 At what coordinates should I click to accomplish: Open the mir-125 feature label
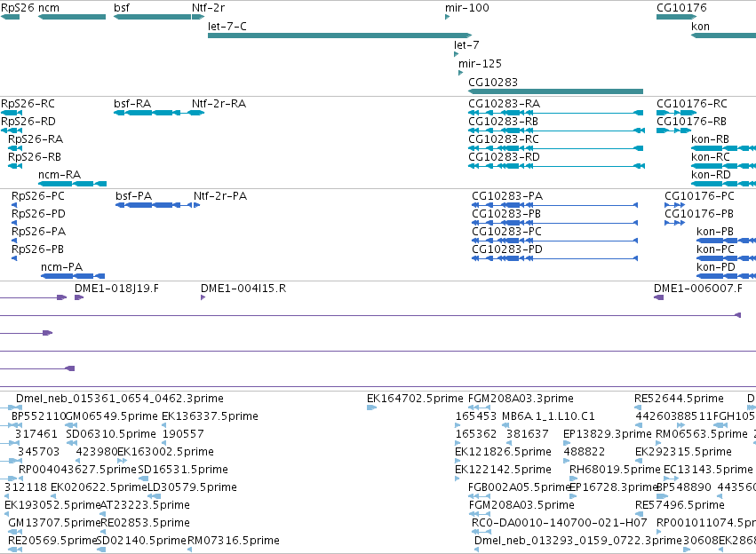click(480, 64)
